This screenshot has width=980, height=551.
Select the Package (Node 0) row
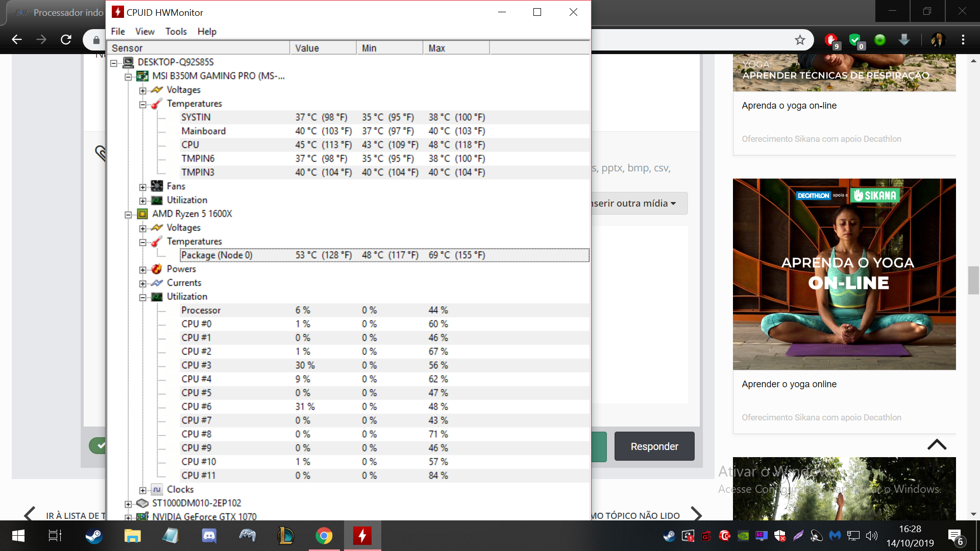pos(385,255)
